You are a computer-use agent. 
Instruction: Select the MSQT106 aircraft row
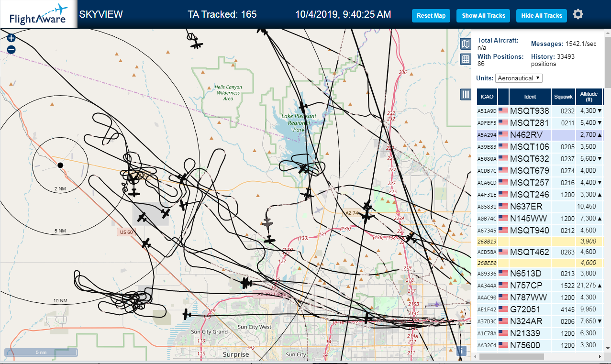tap(540, 146)
